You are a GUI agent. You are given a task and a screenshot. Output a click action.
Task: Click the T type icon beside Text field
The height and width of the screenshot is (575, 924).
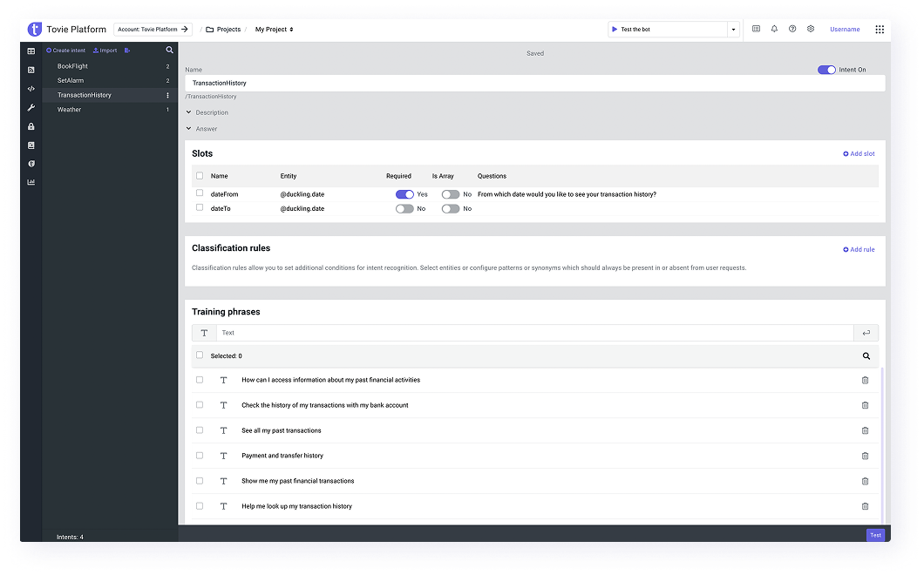205,333
